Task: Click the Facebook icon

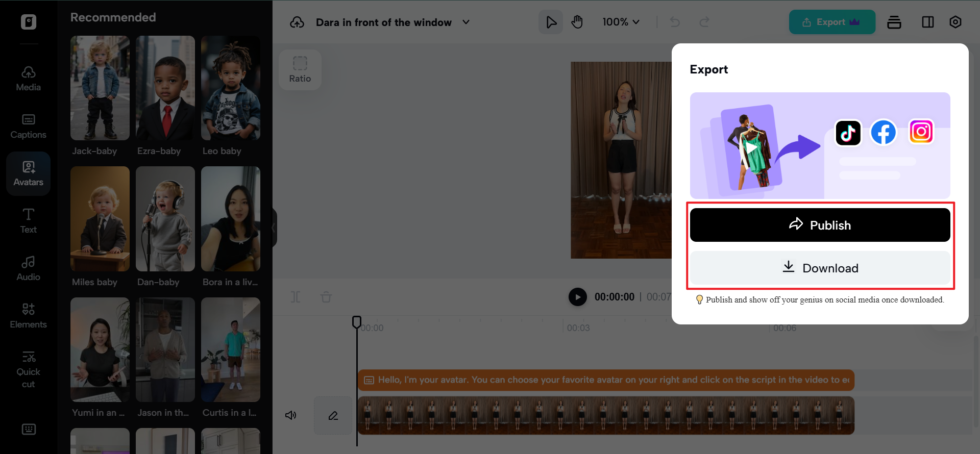Action: pos(884,133)
